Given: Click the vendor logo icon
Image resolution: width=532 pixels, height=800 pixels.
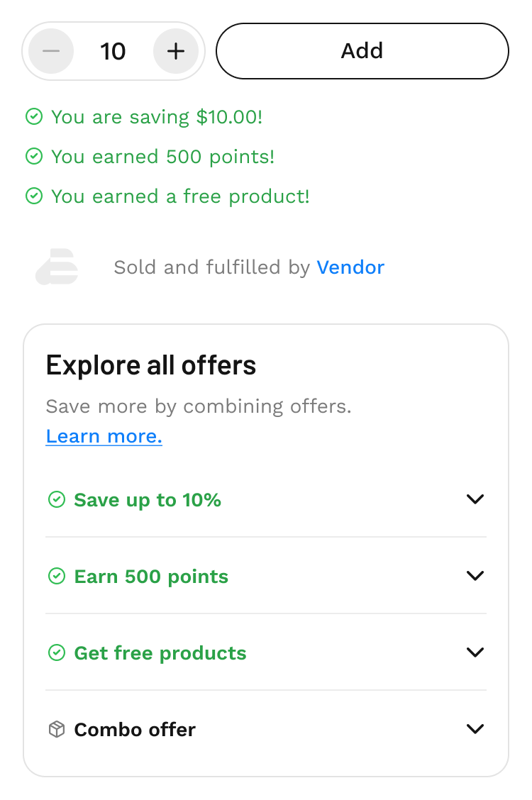Looking at the screenshot, I should click(x=57, y=267).
